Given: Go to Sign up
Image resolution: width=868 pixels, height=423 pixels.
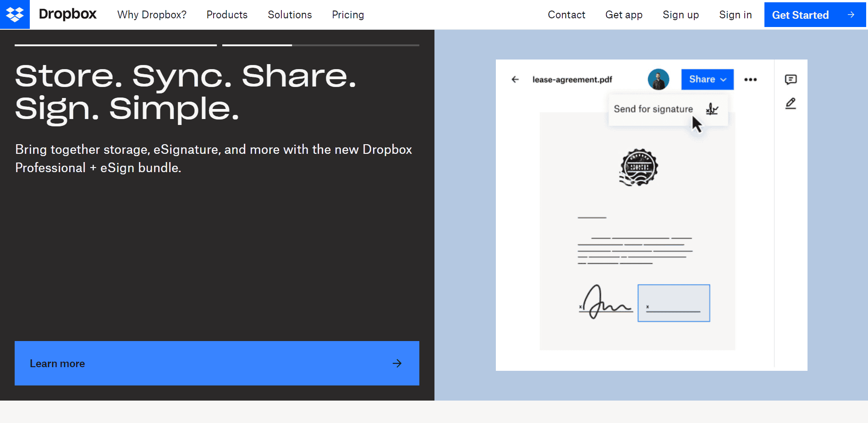Looking at the screenshot, I should (x=681, y=15).
